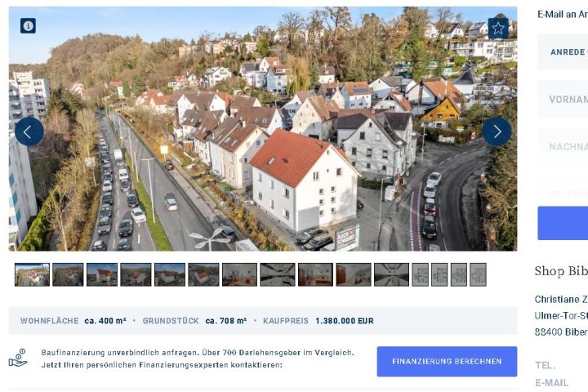The image size is (588, 392).
Task: Click the financing hand-with-coins icon
Action: pos(18,358)
